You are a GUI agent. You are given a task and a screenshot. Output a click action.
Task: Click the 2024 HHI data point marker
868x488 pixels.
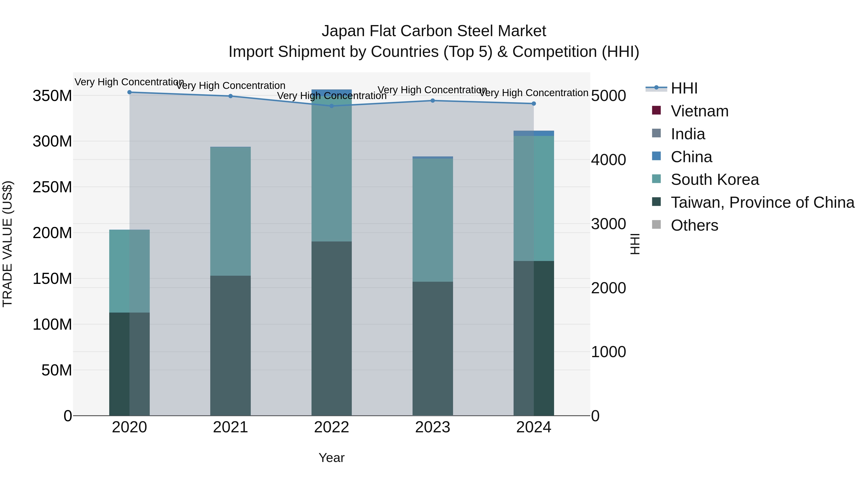pos(534,104)
